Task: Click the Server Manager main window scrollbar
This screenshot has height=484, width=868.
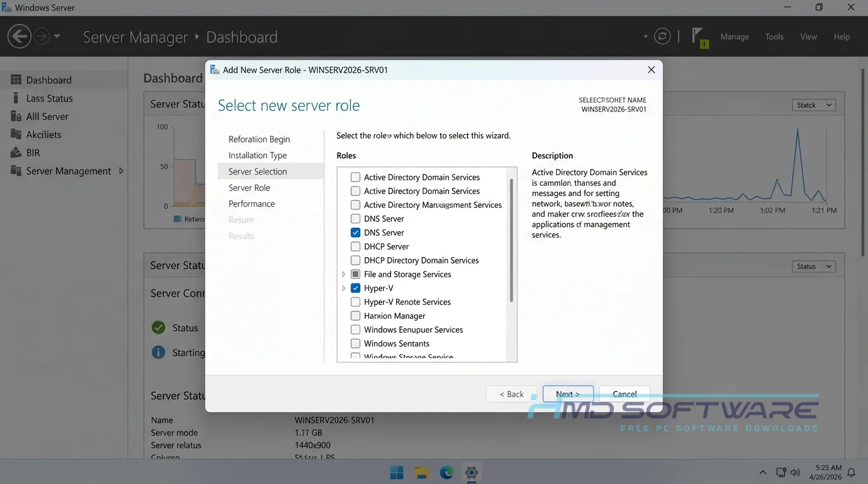Action: coord(863,163)
